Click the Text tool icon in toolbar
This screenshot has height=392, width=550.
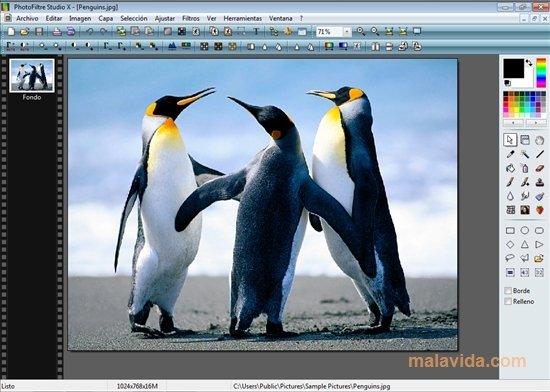pyautogui.click(x=256, y=32)
